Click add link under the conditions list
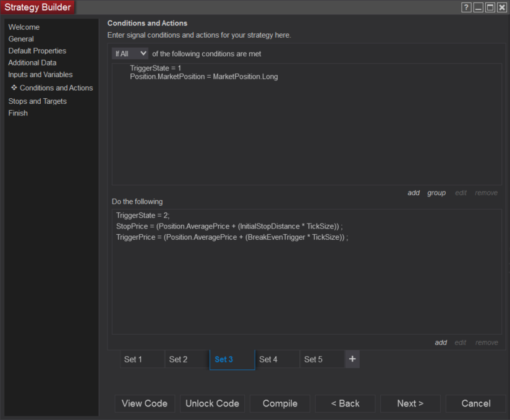Image resolution: width=510 pixels, height=420 pixels. [x=414, y=193]
